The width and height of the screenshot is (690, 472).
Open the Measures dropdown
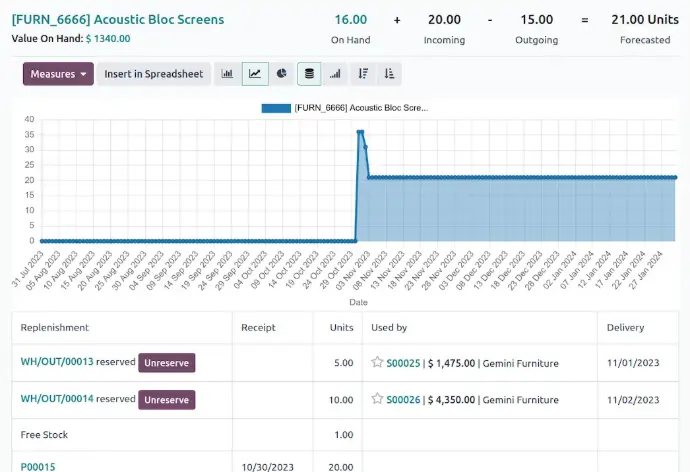click(58, 74)
